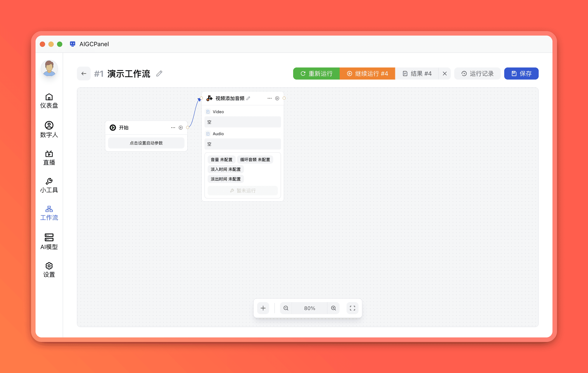Image resolution: width=588 pixels, height=373 pixels.
Task: Click the 视频添加音频 node input connector
Action: click(x=201, y=98)
